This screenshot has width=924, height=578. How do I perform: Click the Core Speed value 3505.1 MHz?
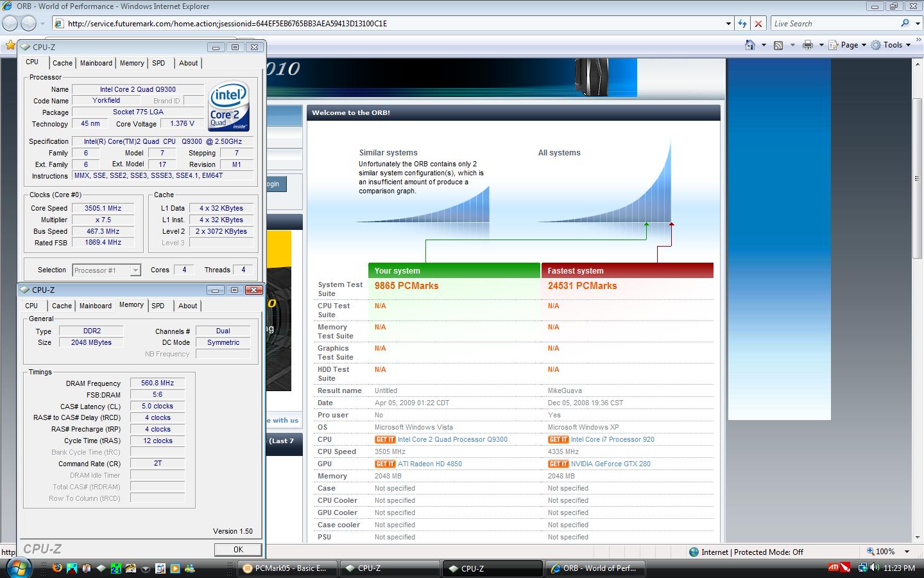(103, 208)
